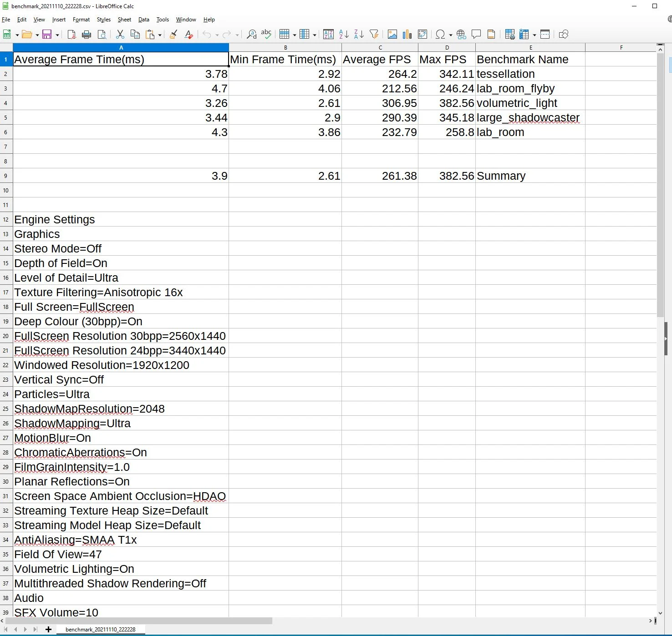672x636 pixels.
Task: Open the File menu
Action: [6, 20]
